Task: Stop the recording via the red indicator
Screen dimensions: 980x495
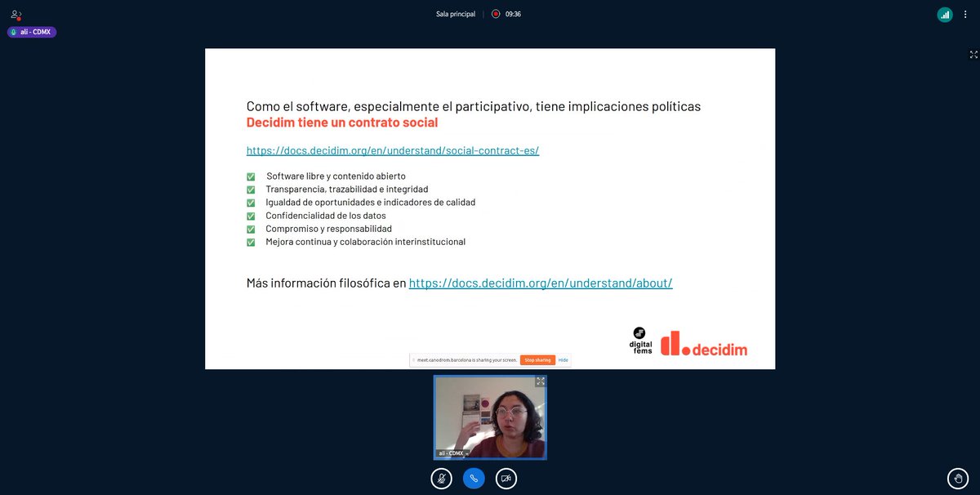Action: (x=493, y=13)
